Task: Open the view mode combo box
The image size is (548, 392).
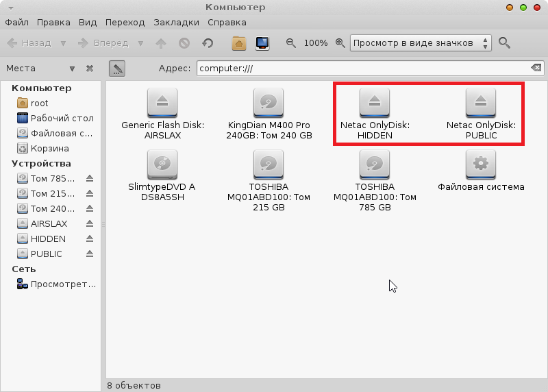Action: coord(421,43)
